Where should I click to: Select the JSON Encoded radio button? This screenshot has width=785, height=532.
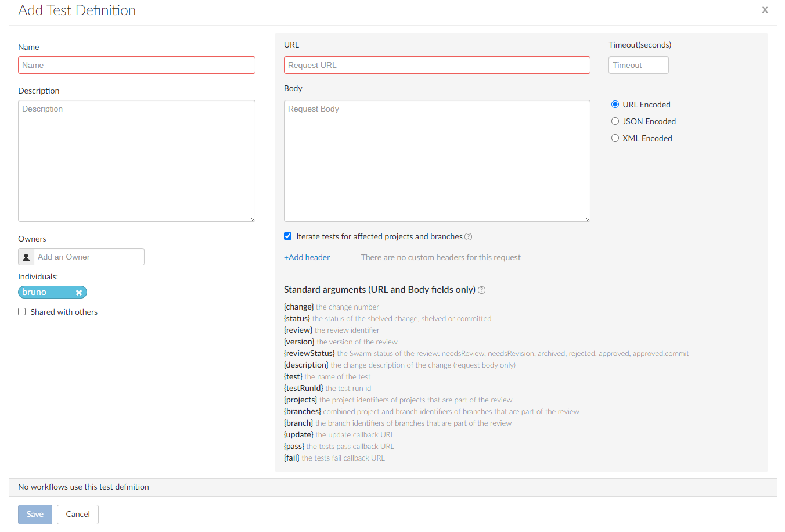615,121
